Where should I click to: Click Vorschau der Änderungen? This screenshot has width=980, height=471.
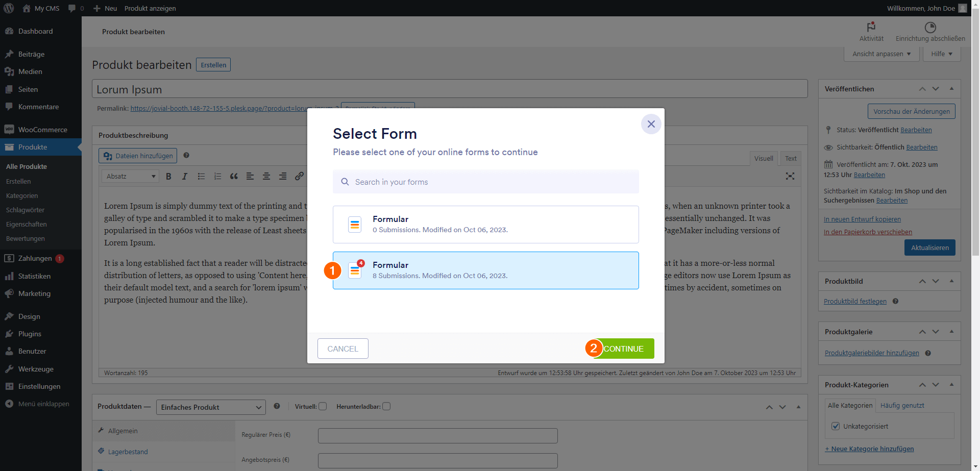(912, 111)
